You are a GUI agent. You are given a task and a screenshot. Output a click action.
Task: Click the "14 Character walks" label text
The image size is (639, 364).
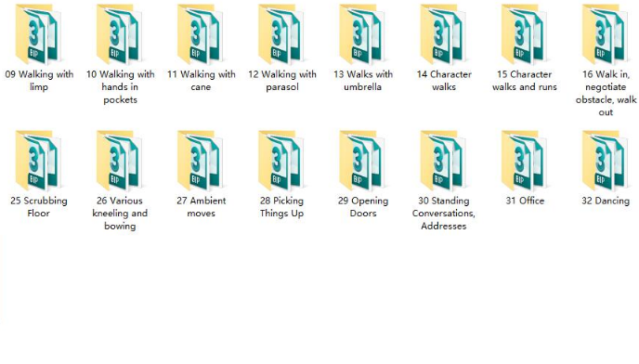(444, 80)
